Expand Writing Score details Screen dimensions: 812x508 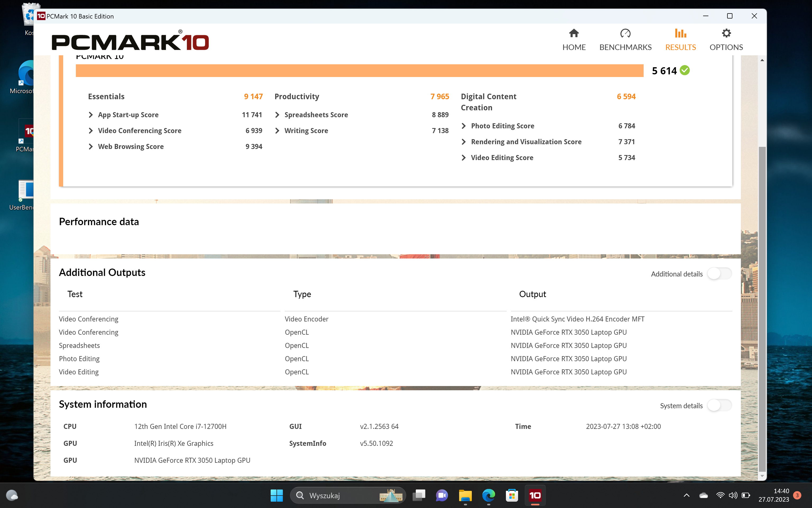277,131
